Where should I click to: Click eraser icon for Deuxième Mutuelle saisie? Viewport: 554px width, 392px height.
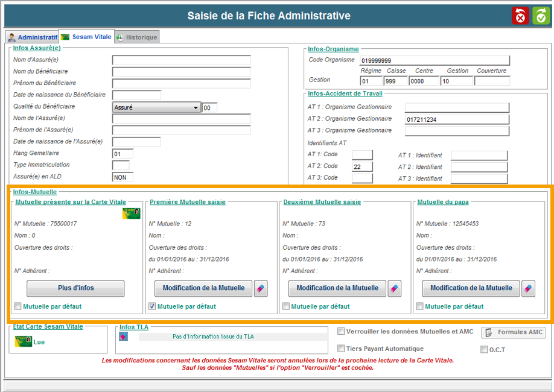tap(394, 288)
